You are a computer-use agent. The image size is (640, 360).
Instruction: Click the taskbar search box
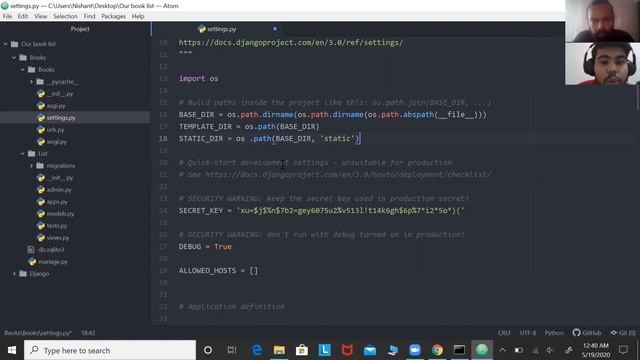[x=110, y=350]
